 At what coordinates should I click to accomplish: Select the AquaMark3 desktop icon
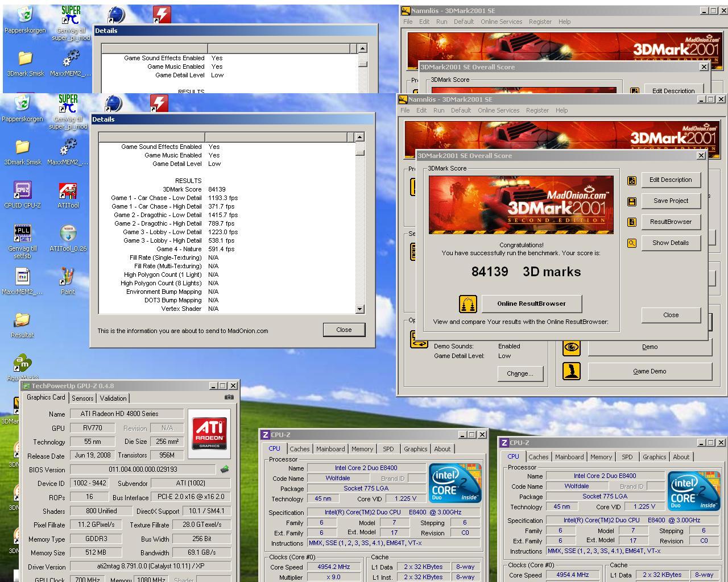coord(22,367)
